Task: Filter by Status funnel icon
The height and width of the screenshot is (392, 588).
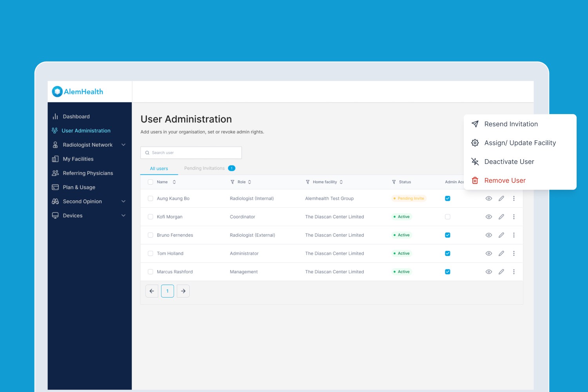Action: tap(394, 182)
